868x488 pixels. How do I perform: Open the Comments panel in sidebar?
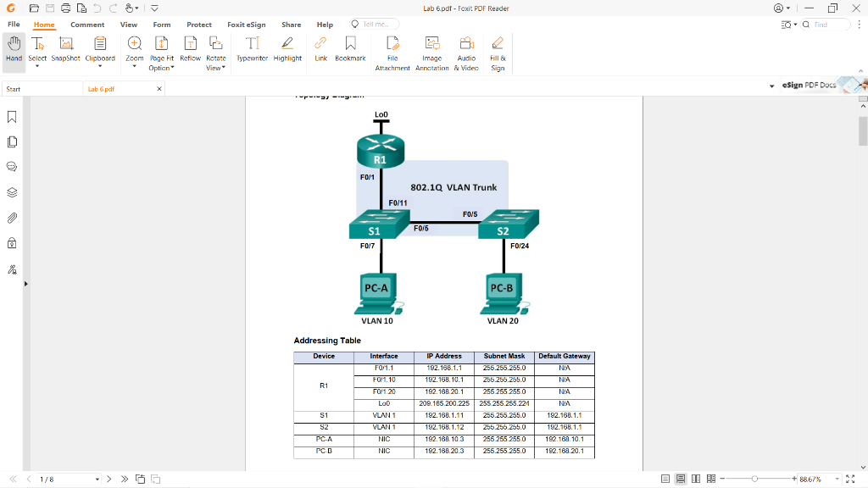[11, 166]
